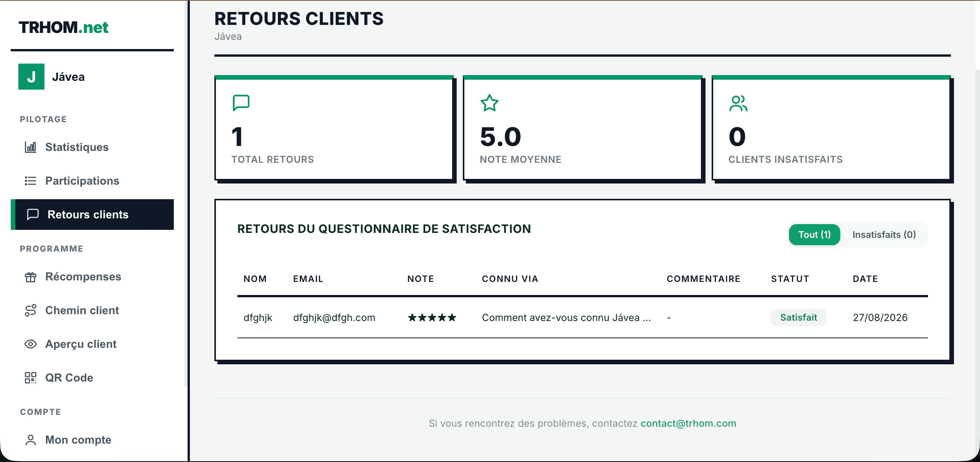The height and width of the screenshot is (462, 980).
Task: Click the Chemin client route icon
Action: [31, 310]
